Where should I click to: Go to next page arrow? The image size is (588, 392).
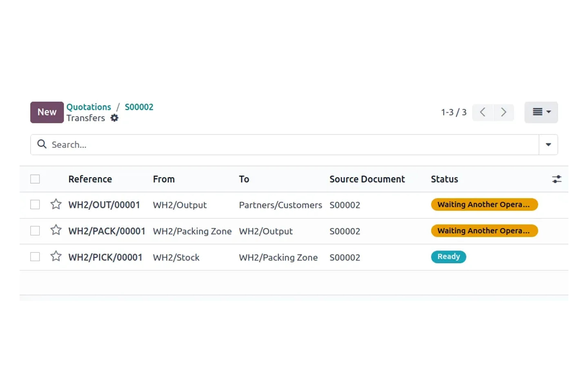(503, 112)
